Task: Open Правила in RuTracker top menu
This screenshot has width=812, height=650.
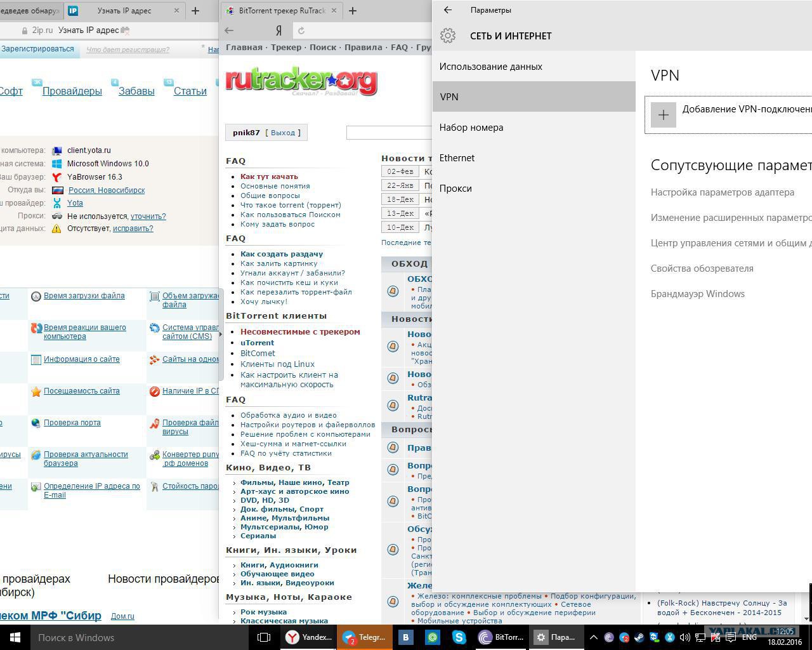Action: 363,47
